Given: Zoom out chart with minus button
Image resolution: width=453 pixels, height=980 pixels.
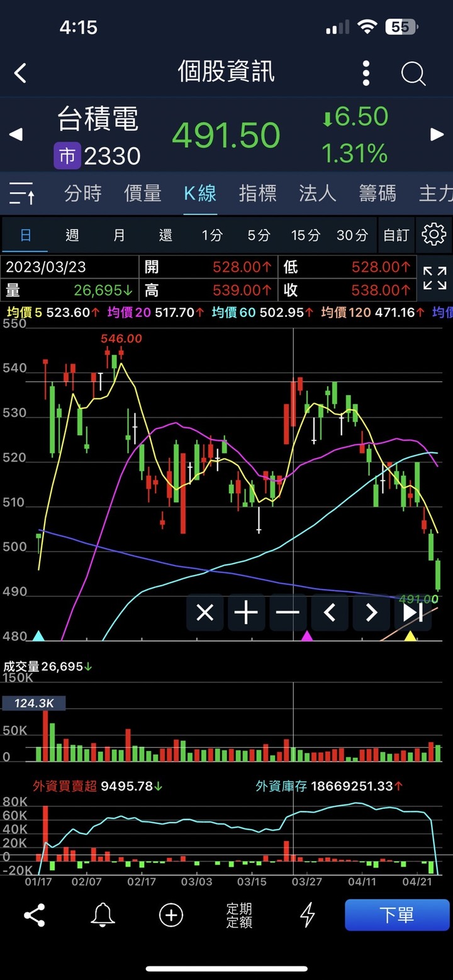Looking at the screenshot, I should (288, 612).
